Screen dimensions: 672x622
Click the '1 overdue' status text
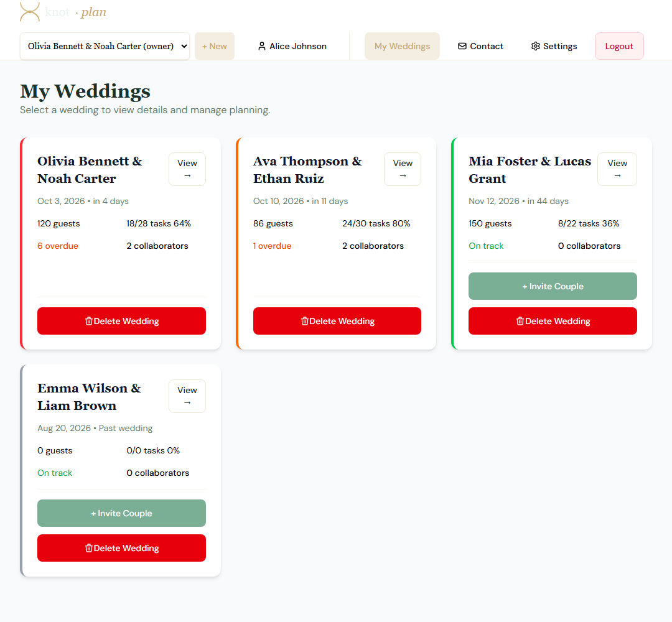coord(272,246)
